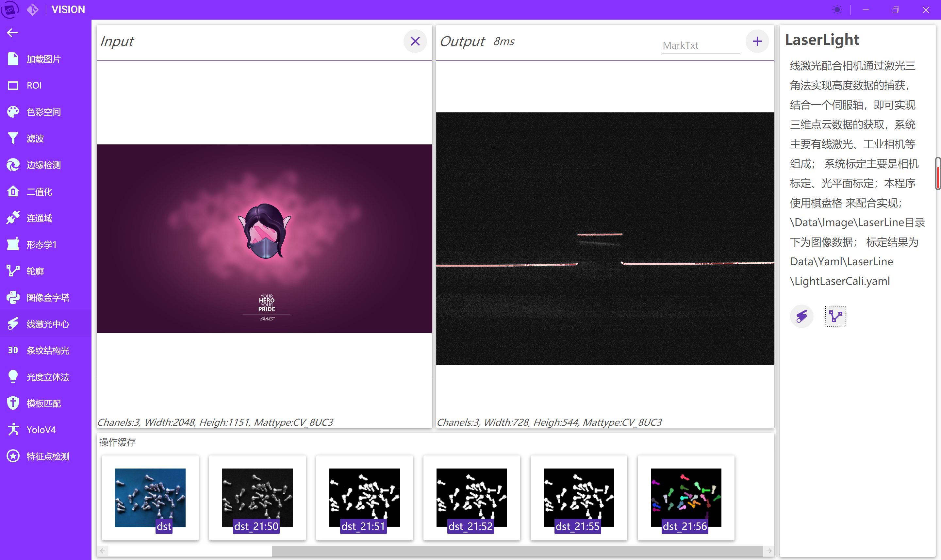This screenshot has width=941, height=560.
Task: Open the YoloV4 menu item
Action: (41, 429)
